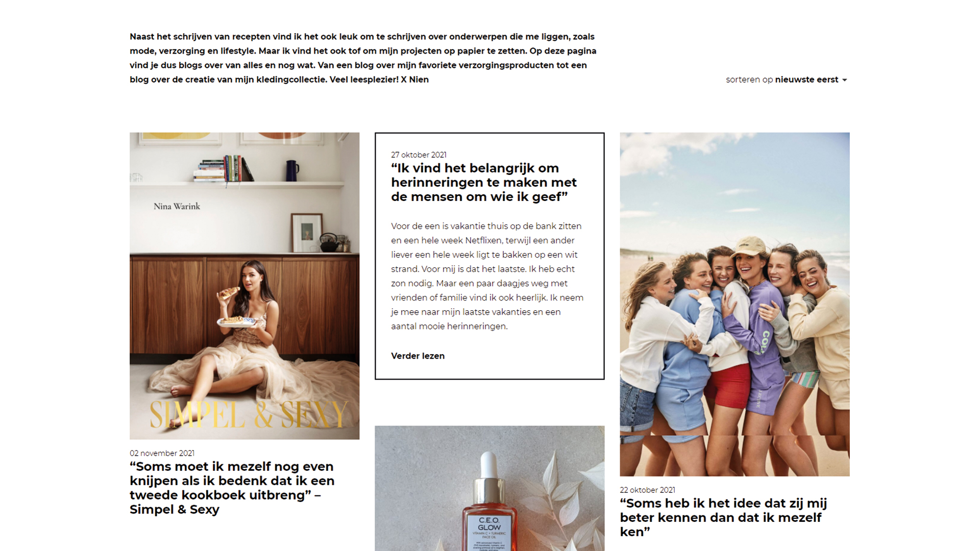Viewport: 980px width, 551px height.
Task: Click the 'sorteren op' label
Action: pyautogui.click(x=749, y=80)
